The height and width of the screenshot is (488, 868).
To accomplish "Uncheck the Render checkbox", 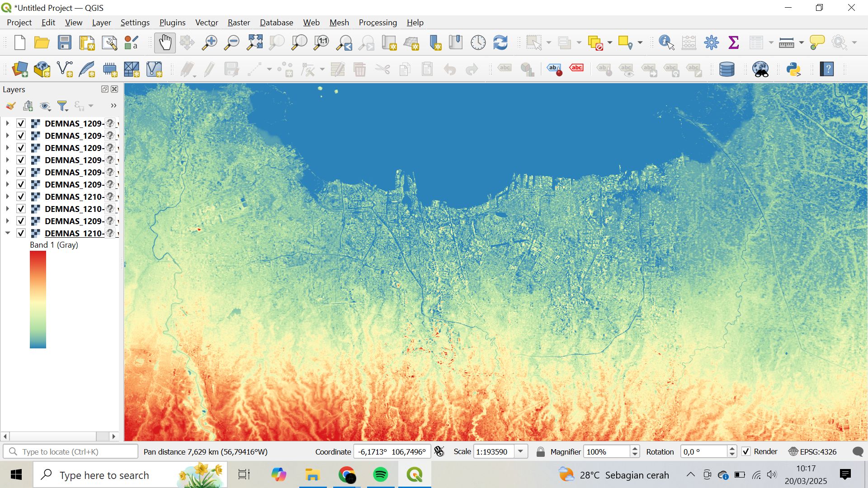I will (x=746, y=451).
